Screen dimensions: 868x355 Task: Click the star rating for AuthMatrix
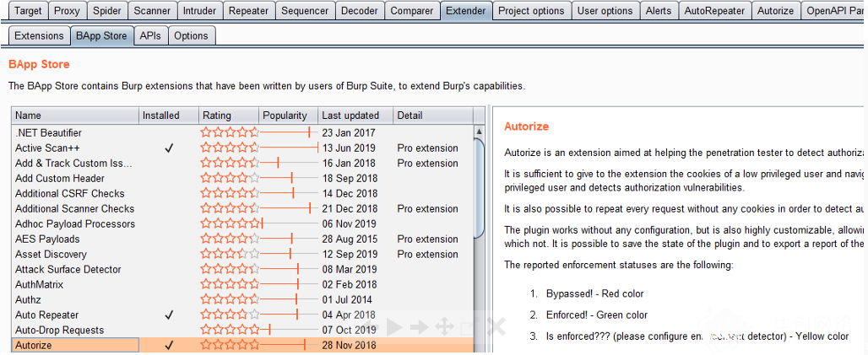pyautogui.click(x=230, y=285)
